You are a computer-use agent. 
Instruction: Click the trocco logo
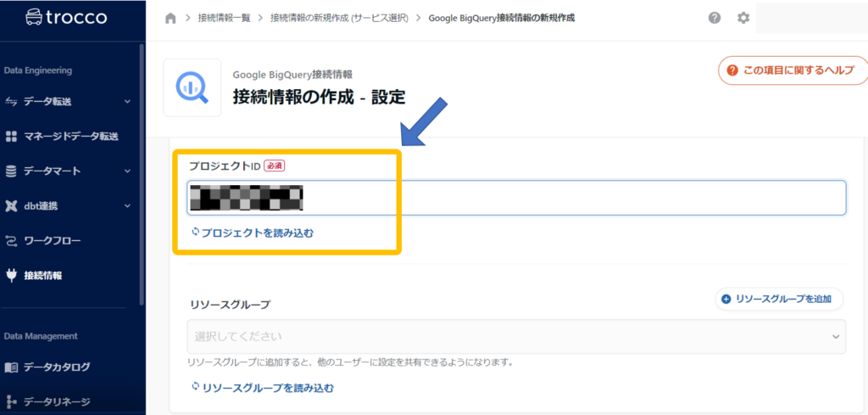coord(70,17)
